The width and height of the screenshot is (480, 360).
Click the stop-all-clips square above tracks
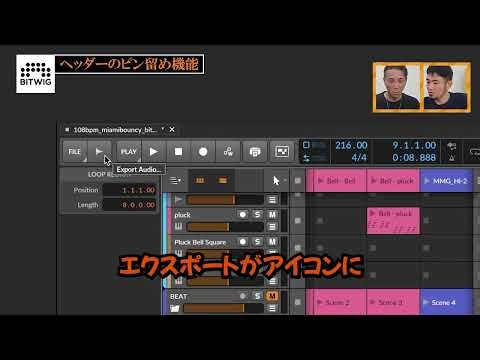[x=298, y=180]
